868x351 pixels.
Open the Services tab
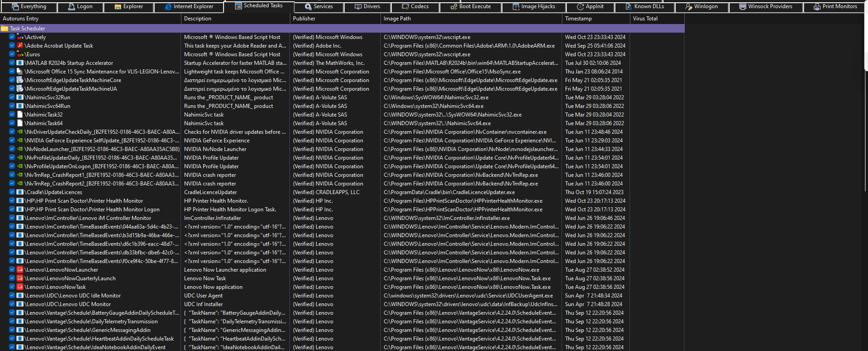[x=319, y=7]
